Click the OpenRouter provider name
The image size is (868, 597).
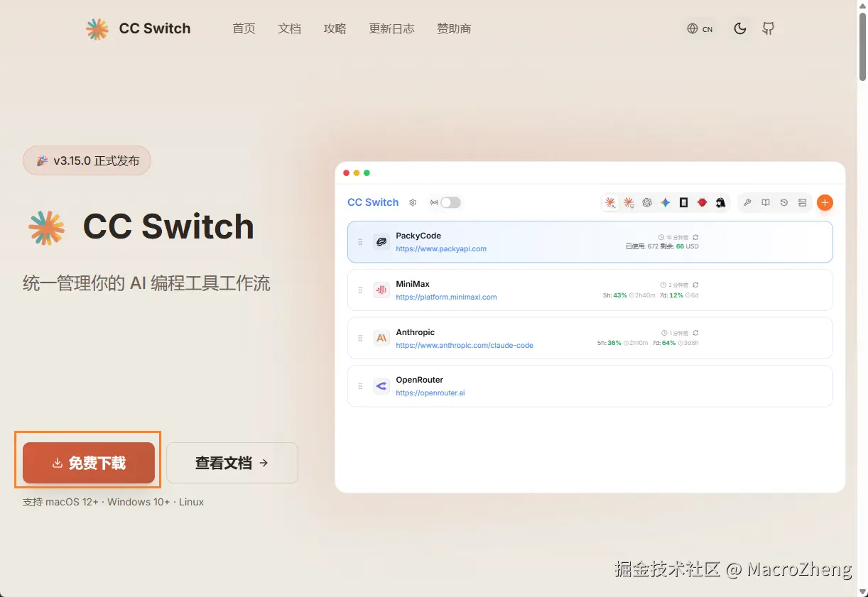(419, 380)
